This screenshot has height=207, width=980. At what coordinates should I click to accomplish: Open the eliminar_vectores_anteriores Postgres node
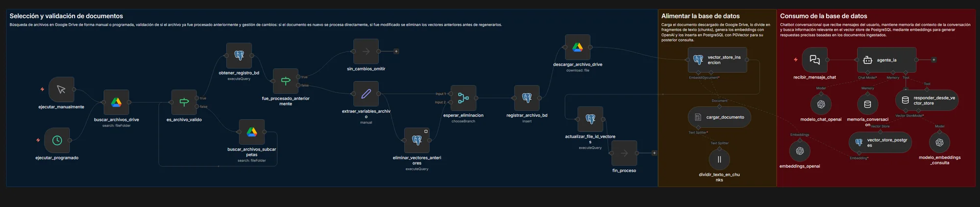click(x=417, y=140)
